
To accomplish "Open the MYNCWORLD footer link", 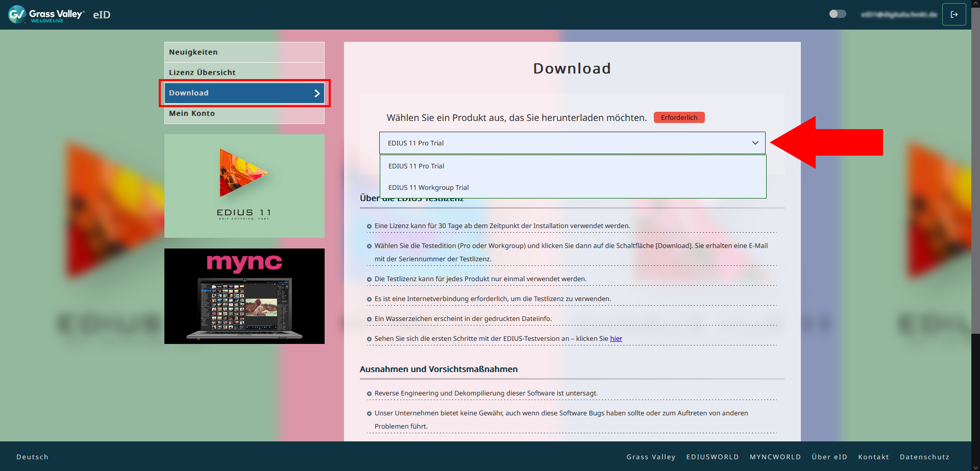I will click(x=775, y=457).
